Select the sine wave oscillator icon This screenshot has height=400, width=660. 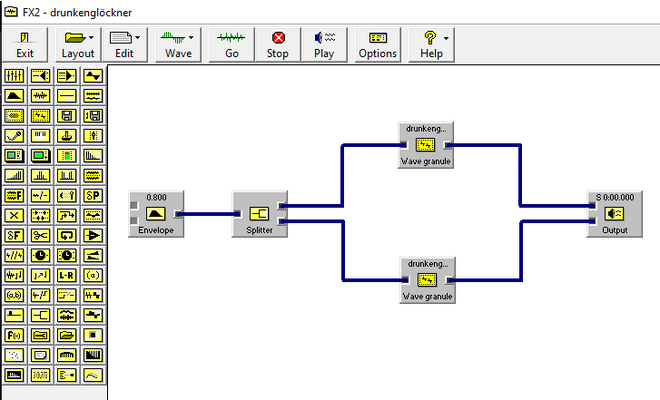pyautogui.click(x=93, y=76)
